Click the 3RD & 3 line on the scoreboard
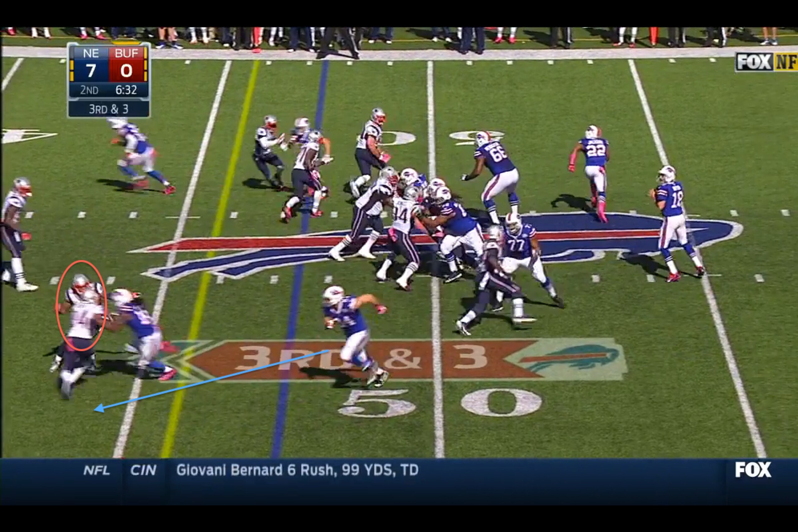This screenshot has height=532, width=798. tap(108, 109)
